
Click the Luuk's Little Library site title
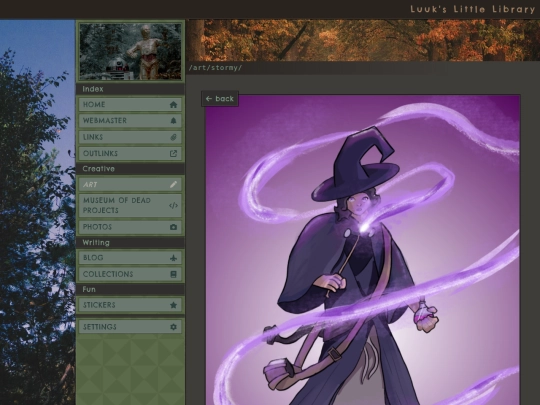[x=472, y=9]
